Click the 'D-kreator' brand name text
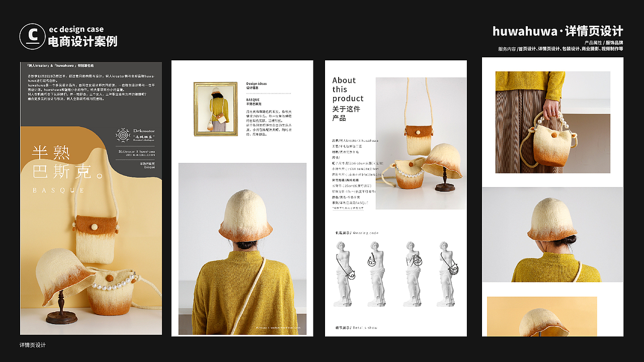The height and width of the screenshot is (362, 644). tap(144, 131)
